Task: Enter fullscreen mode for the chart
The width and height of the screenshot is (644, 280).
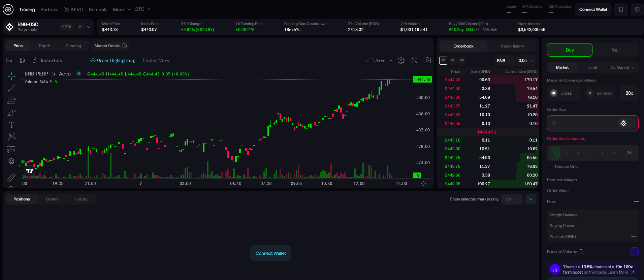Action: (414, 60)
